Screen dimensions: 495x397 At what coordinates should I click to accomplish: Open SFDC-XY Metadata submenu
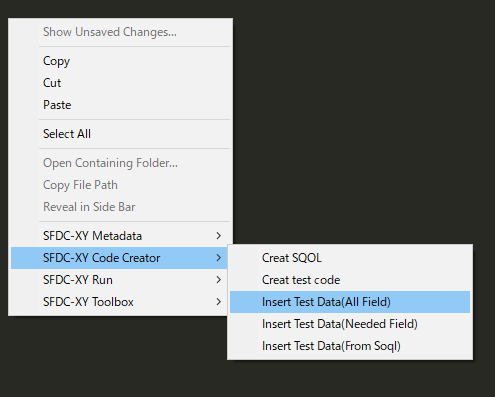click(120, 236)
